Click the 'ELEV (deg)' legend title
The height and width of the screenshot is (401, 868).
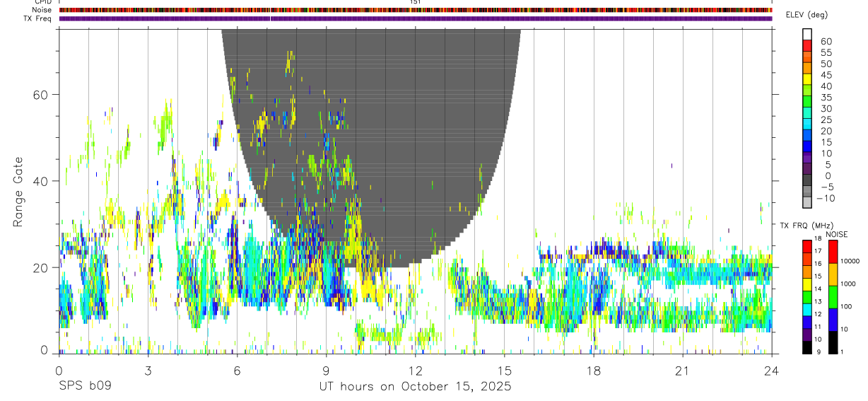click(807, 15)
